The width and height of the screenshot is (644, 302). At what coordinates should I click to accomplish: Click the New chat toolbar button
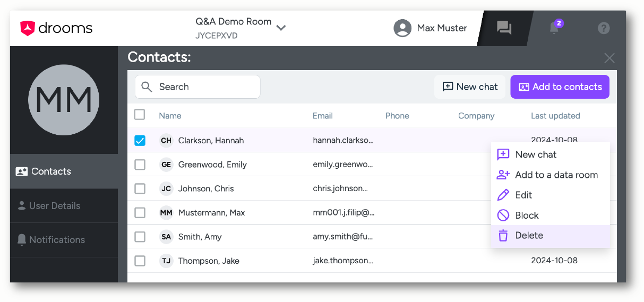pos(470,87)
